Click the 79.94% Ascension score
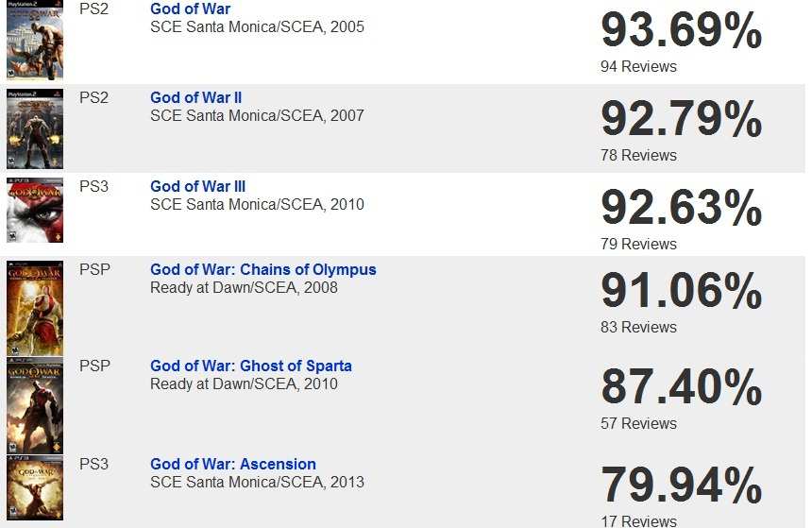This screenshot has height=528, width=812. pos(681,485)
